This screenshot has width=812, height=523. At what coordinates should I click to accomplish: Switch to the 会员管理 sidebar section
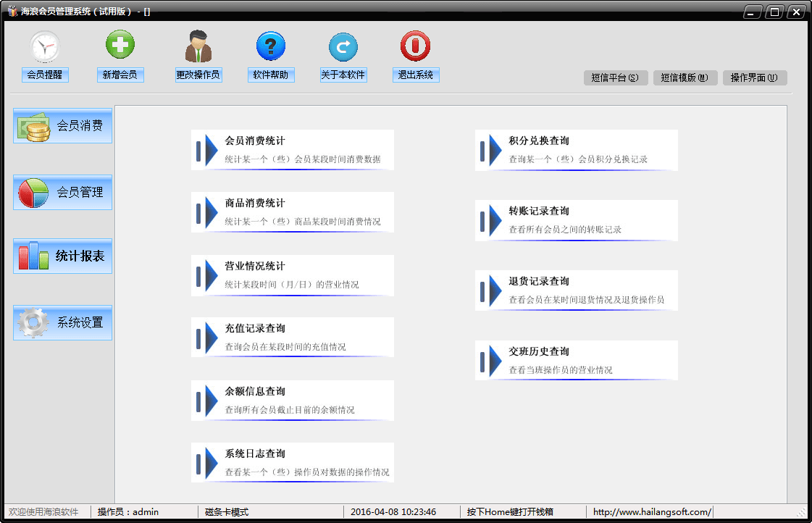[63, 193]
